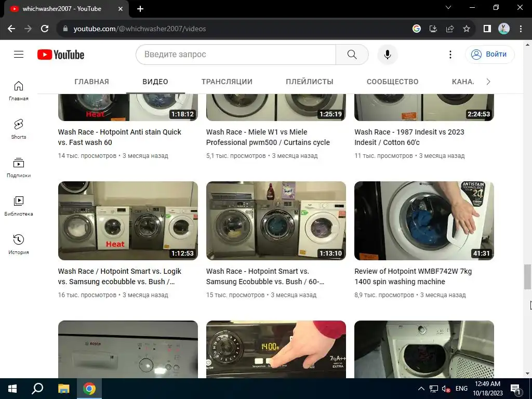View site info via lock icon
The image size is (532, 399).
[65, 29]
